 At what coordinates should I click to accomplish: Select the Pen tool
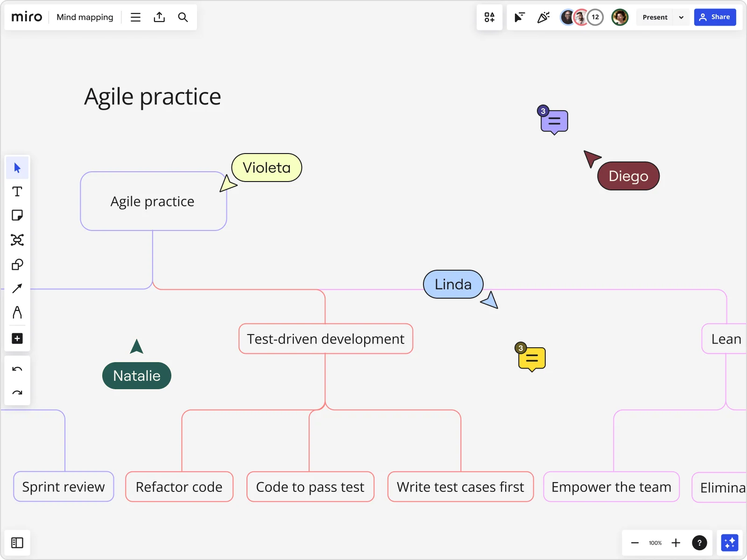click(17, 313)
